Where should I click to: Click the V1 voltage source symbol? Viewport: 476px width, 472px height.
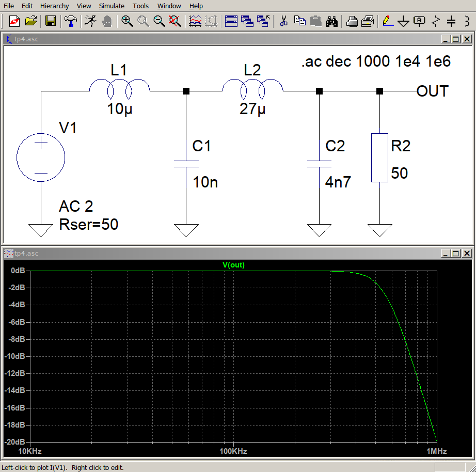[x=41, y=158]
